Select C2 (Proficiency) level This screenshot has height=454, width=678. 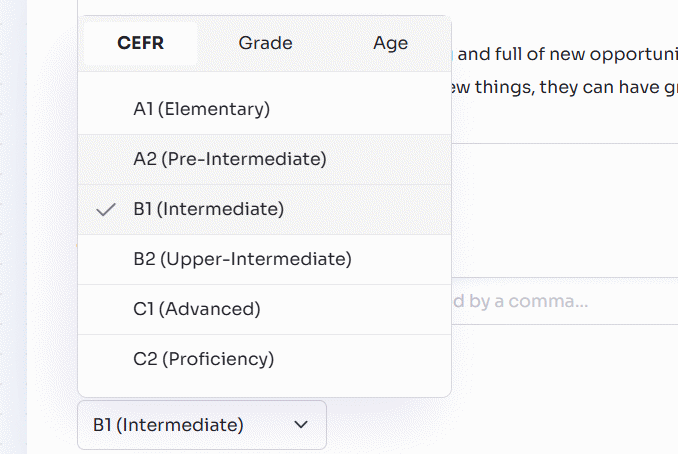pyautogui.click(x=203, y=359)
